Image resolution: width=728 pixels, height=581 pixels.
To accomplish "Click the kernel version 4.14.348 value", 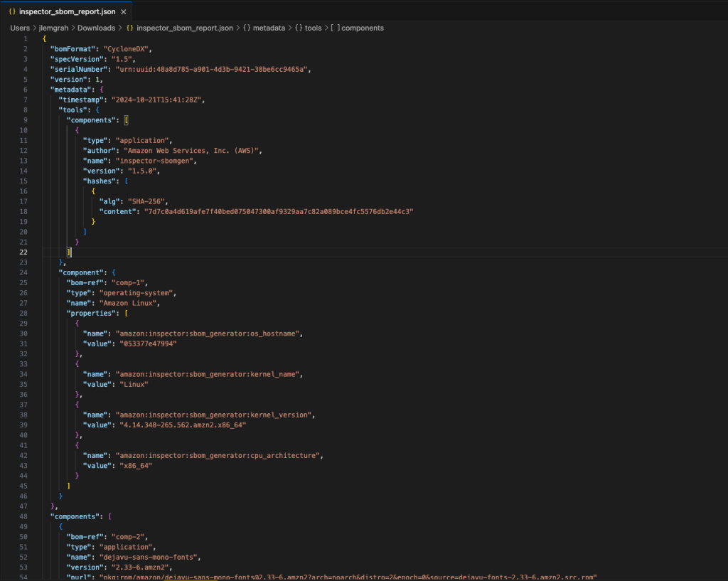I will (183, 425).
